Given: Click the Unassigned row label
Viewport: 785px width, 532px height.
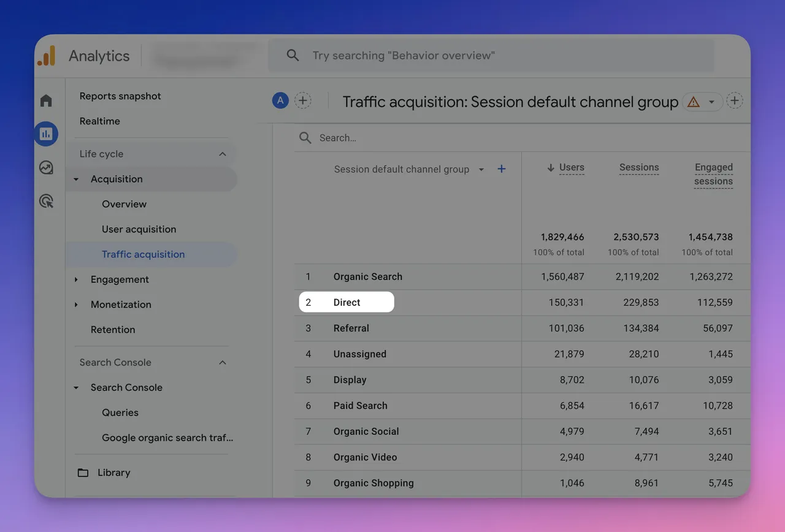Looking at the screenshot, I should tap(360, 354).
